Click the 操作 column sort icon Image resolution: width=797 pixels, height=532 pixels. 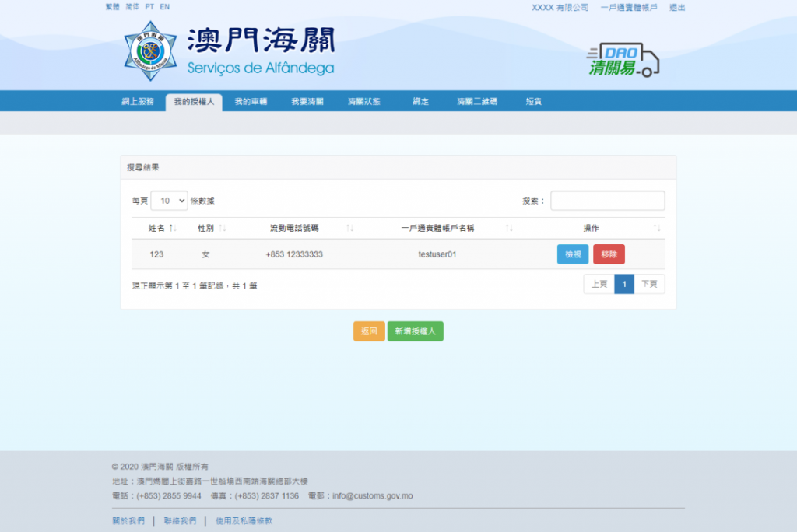click(x=657, y=229)
